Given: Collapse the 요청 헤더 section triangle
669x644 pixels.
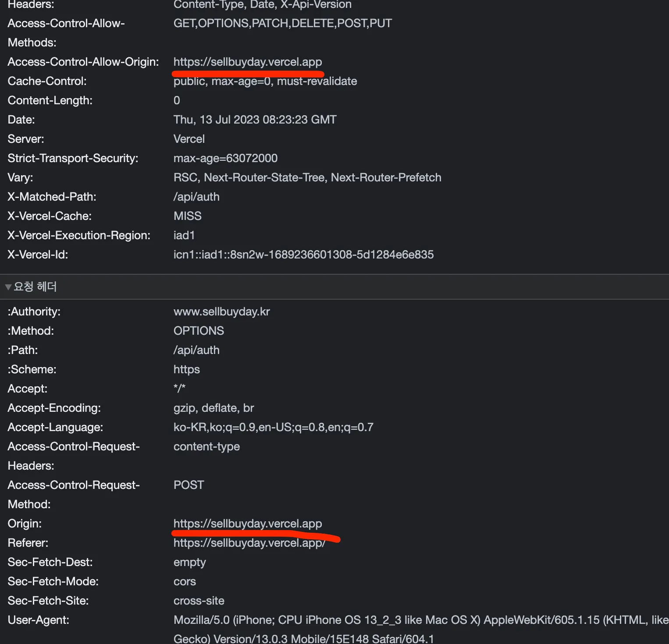Looking at the screenshot, I should 8,287.
